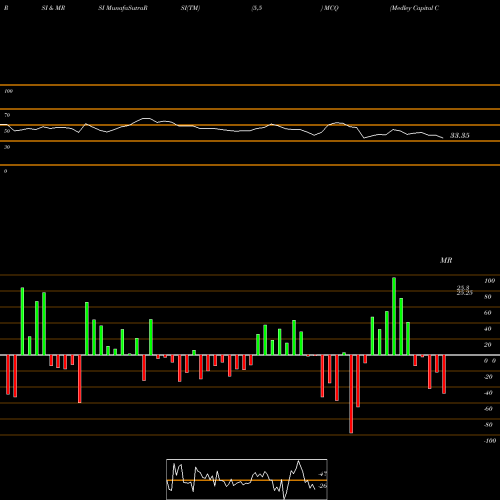Click the deepest red MR bar
500x500 pixels.
coord(351,394)
